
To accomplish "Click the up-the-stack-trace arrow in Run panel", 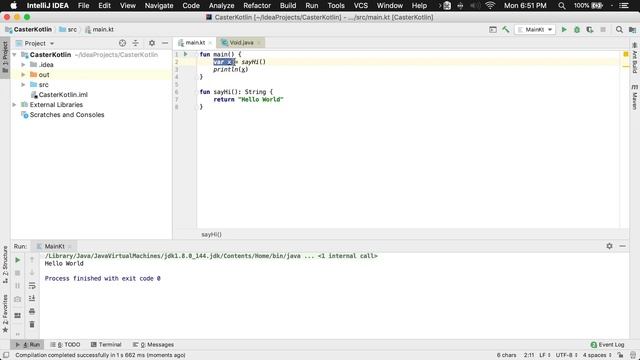I will [32, 260].
